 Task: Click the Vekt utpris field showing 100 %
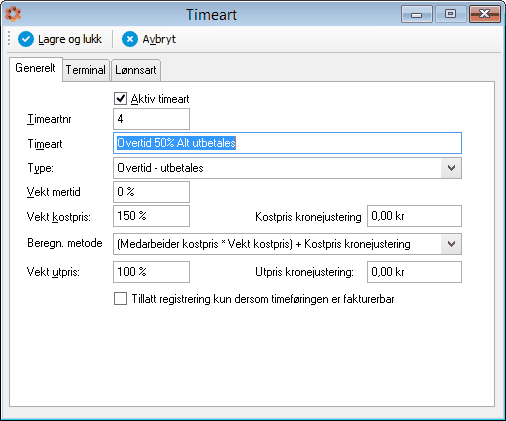pyautogui.click(x=151, y=272)
